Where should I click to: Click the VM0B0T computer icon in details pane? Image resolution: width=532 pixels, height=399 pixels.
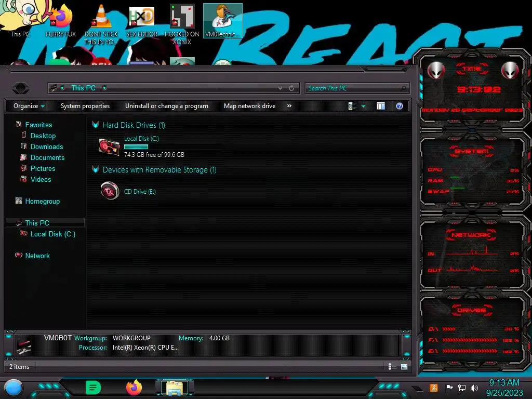coord(24,345)
